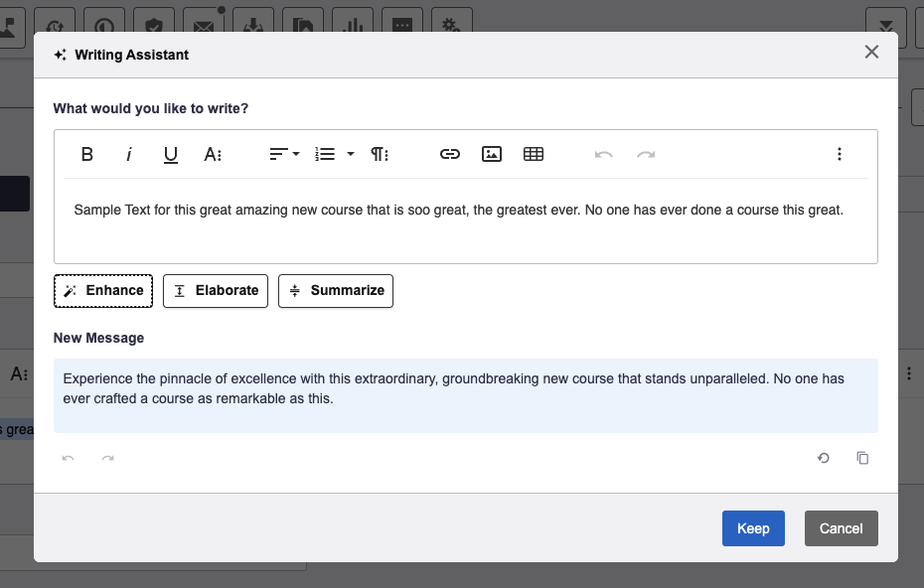Cancel the Writing Assistant dialog
The image size is (924, 588).
[841, 527]
